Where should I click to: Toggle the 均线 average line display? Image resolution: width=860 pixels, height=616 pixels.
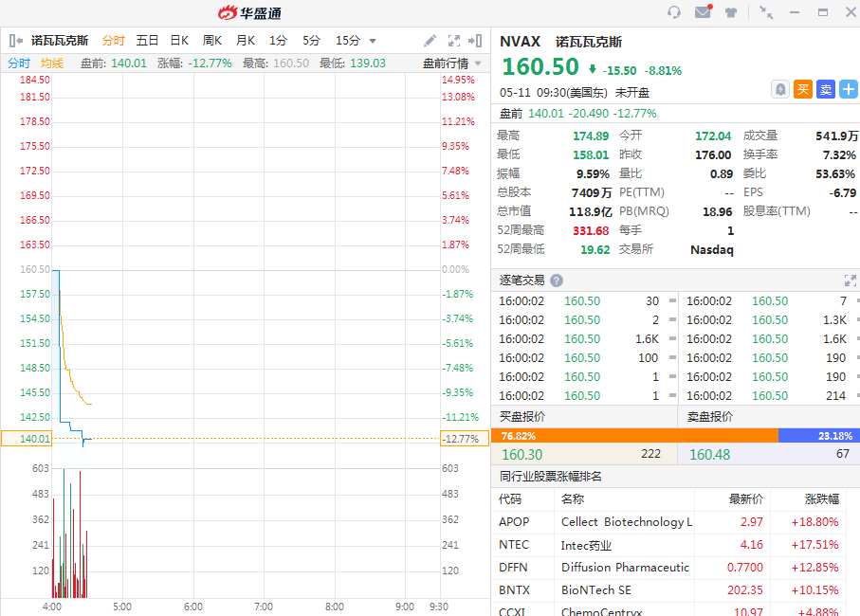pyautogui.click(x=51, y=63)
